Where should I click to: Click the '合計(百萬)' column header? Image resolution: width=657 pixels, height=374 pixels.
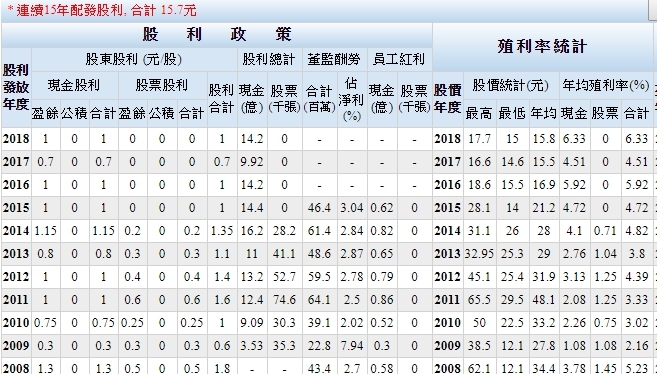pos(319,99)
